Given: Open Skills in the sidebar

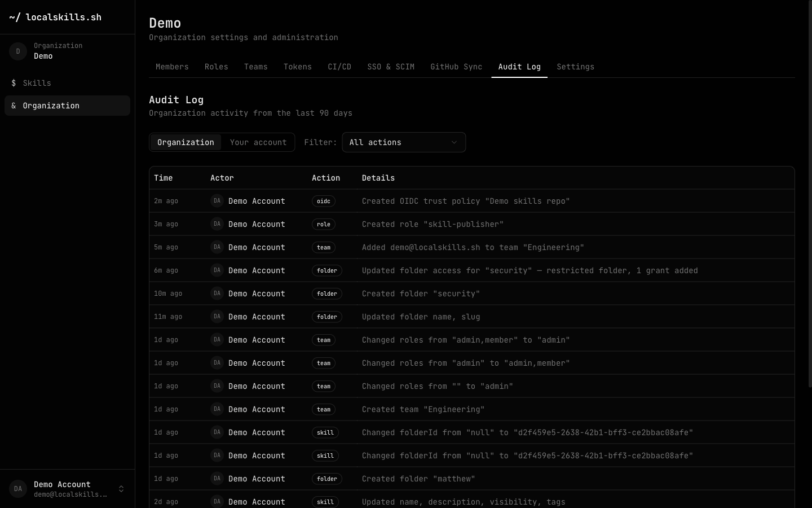Looking at the screenshot, I should [x=67, y=83].
